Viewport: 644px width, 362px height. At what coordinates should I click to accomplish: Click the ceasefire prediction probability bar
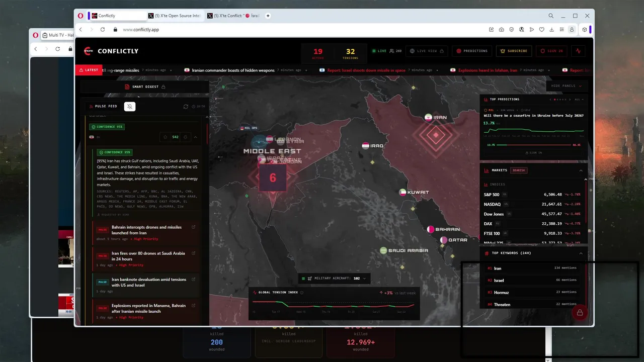(533, 145)
